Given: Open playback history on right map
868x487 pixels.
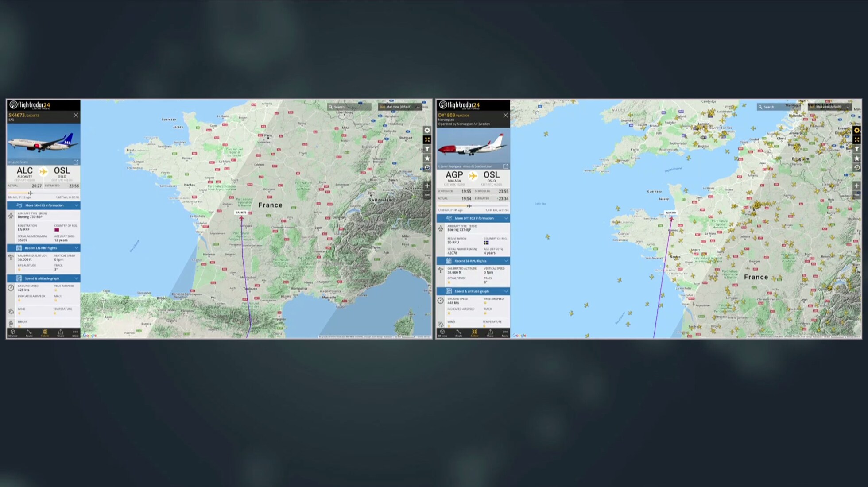Looking at the screenshot, I should click(856, 168).
